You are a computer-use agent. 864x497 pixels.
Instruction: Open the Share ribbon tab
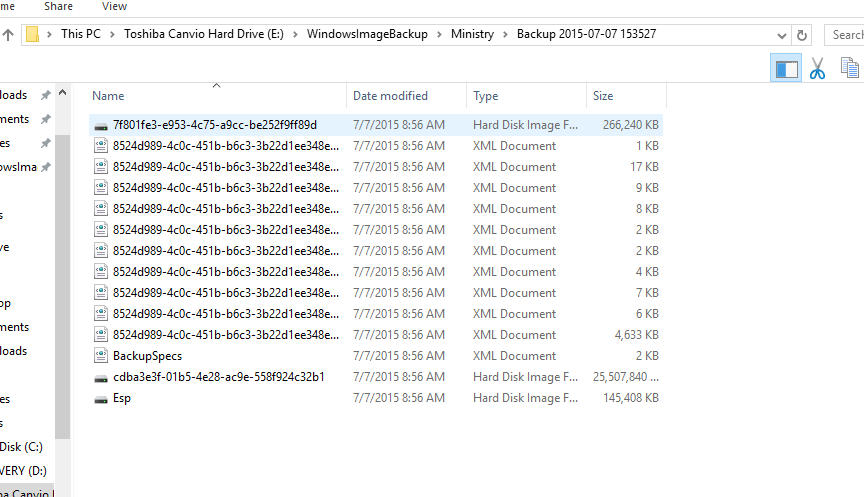(58, 6)
